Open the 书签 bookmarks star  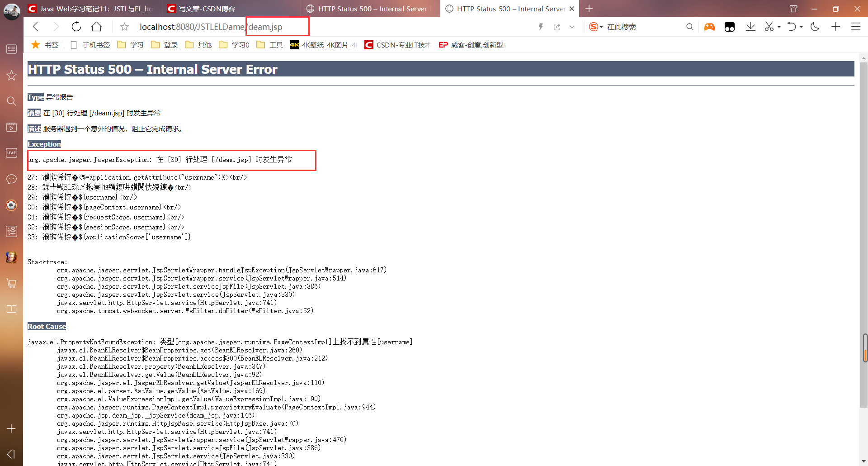[45, 45]
